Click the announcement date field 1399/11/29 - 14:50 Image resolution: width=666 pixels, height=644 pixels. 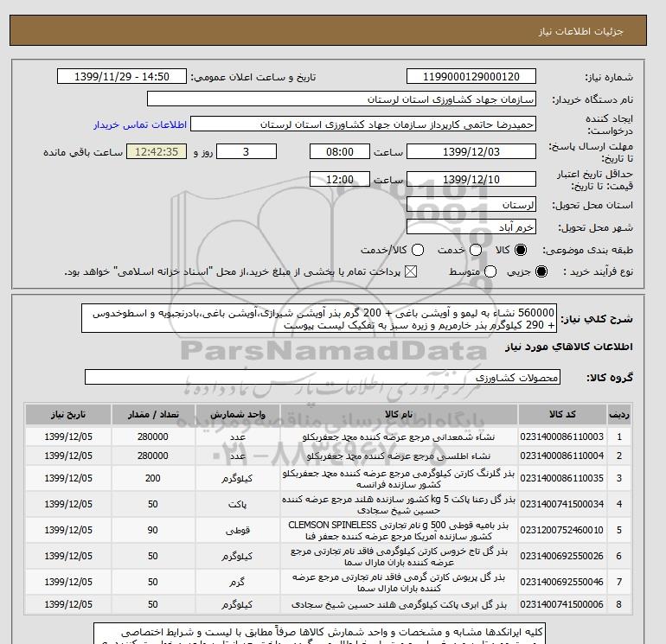tap(122, 76)
